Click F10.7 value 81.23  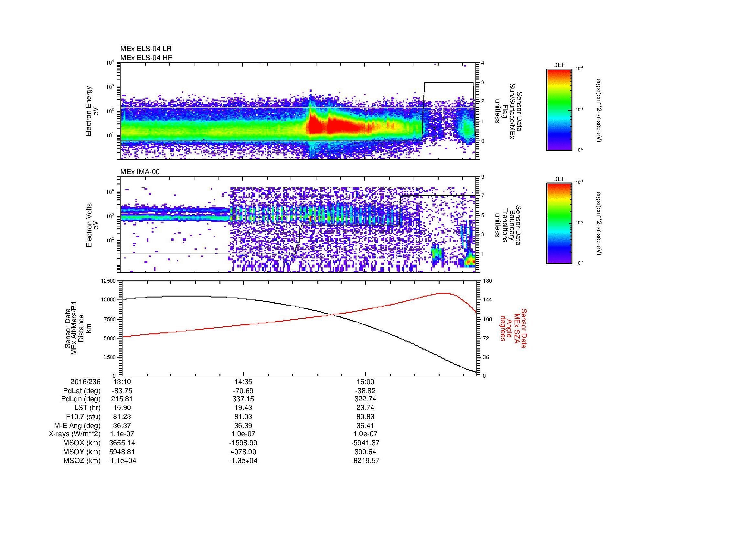pyautogui.click(x=122, y=416)
